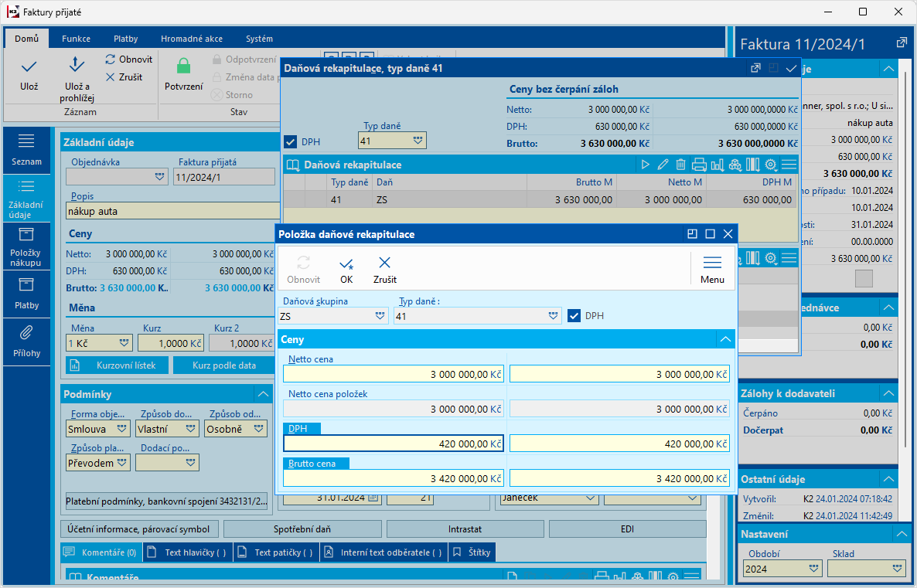Open the Sklad dropdown in Nastavení
The image size is (917, 588).
(898, 569)
